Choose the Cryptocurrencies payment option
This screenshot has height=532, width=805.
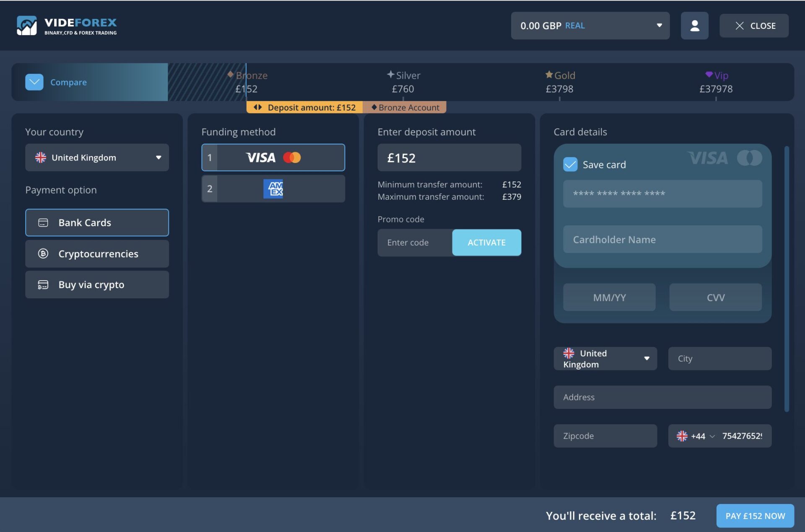pyautogui.click(x=97, y=253)
